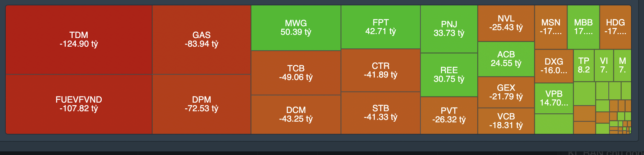This screenshot has height=155, width=644.
Task: Click the GAS -83.94 tỷ block
Action: click(201, 39)
